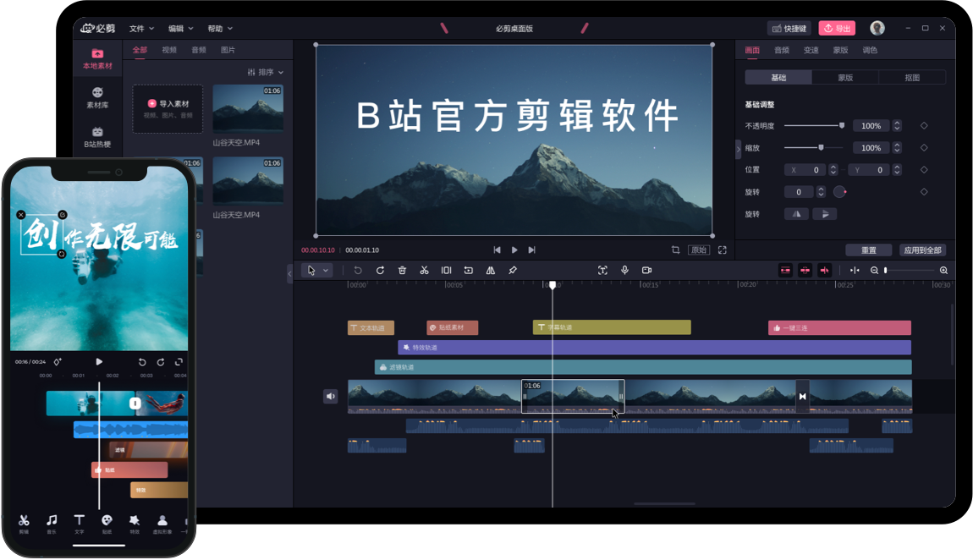Open the 原始 preview ratio dropdown
The width and height of the screenshot is (973, 560).
700,250
